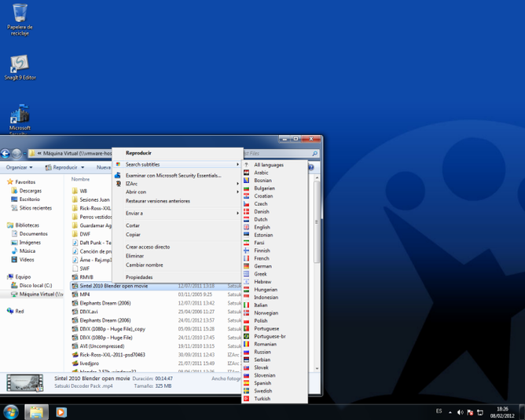Choose Cortar in the context menu
Image resolution: width=525 pixels, height=420 pixels.
point(178,225)
